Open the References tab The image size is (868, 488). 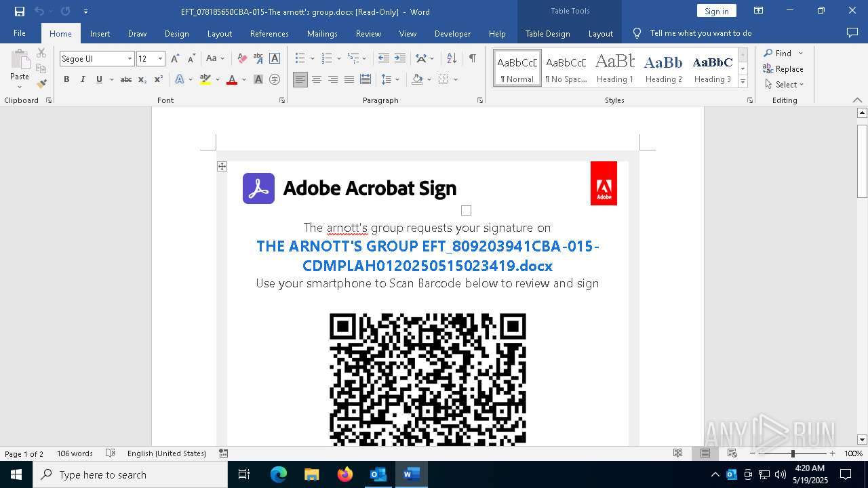click(x=269, y=33)
